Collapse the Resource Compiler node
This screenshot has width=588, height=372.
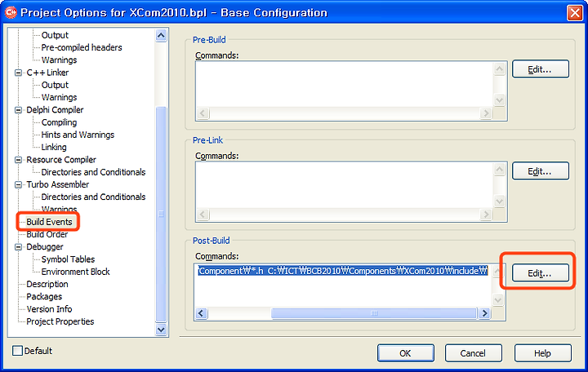pos(18,160)
